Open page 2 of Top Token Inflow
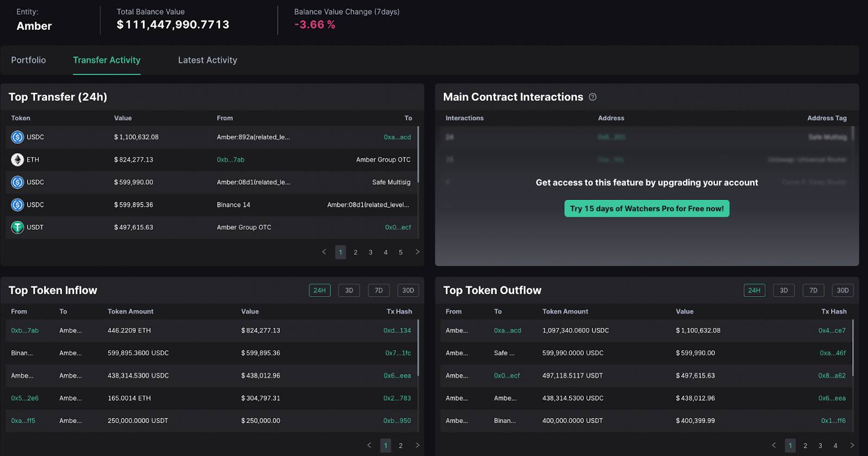The width and height of the screenshot is (868, 456). 401,446
